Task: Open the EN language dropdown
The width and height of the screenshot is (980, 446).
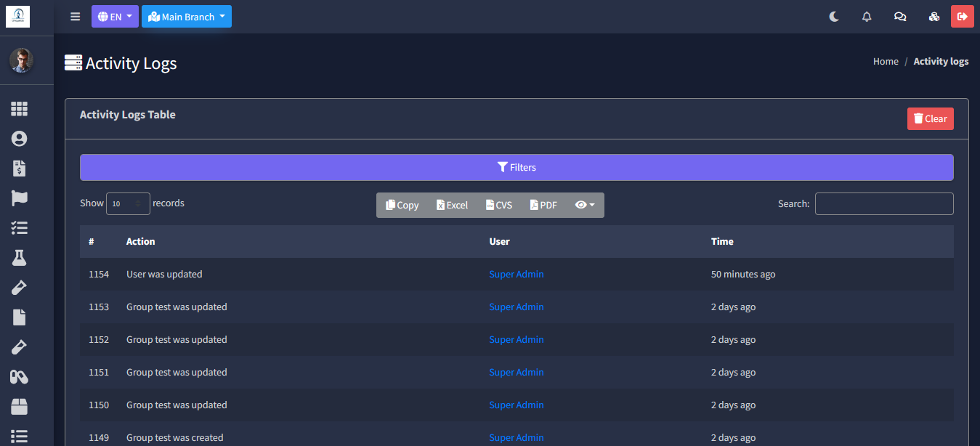Action: [x=115, y=17]
